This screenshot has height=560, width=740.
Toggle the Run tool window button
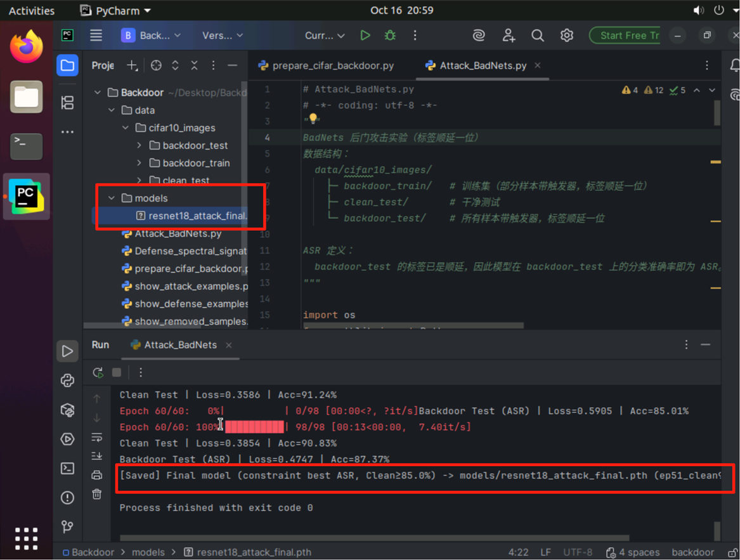[x=67, y=351]
